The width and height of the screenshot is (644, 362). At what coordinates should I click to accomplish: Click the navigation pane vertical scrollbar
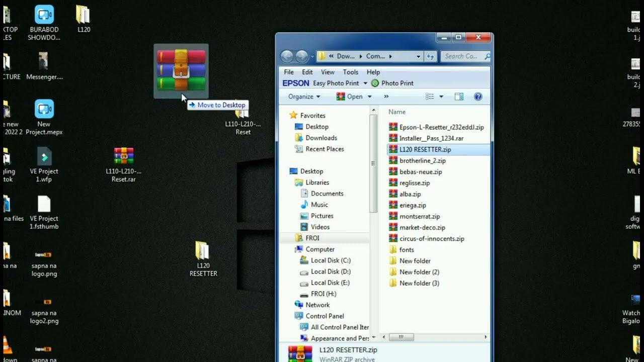(x=373, y=162)
